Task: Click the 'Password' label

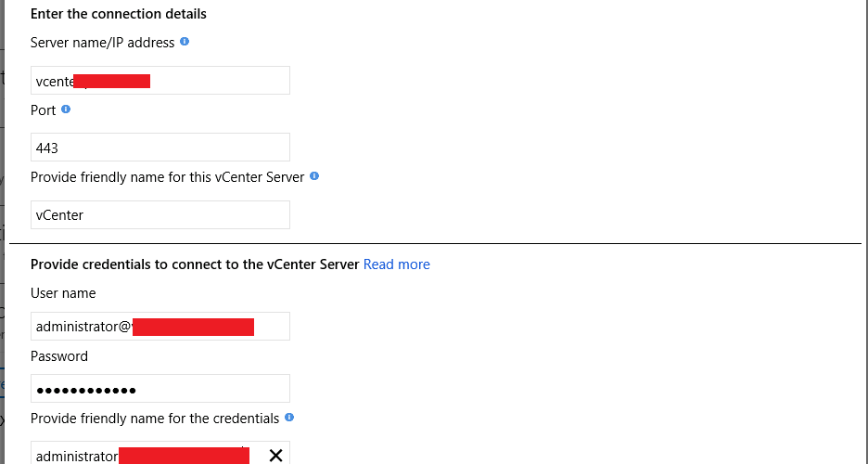Action: tap(59, 356)
